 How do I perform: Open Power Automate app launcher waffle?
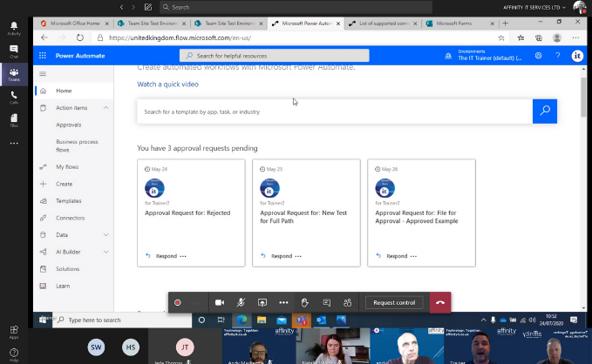(43, 56)
